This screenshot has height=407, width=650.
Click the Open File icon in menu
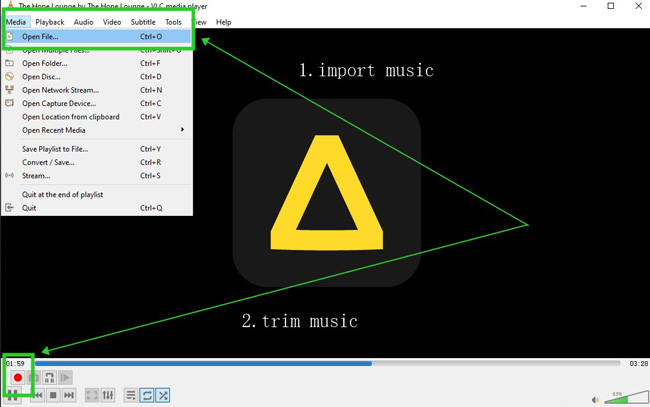(10, 36)
